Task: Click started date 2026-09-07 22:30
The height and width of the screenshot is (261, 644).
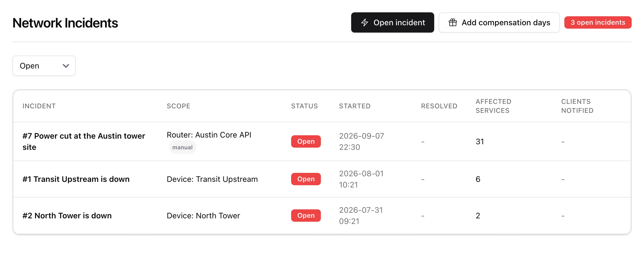Action: pyautogui.click(x=362, y=141)
